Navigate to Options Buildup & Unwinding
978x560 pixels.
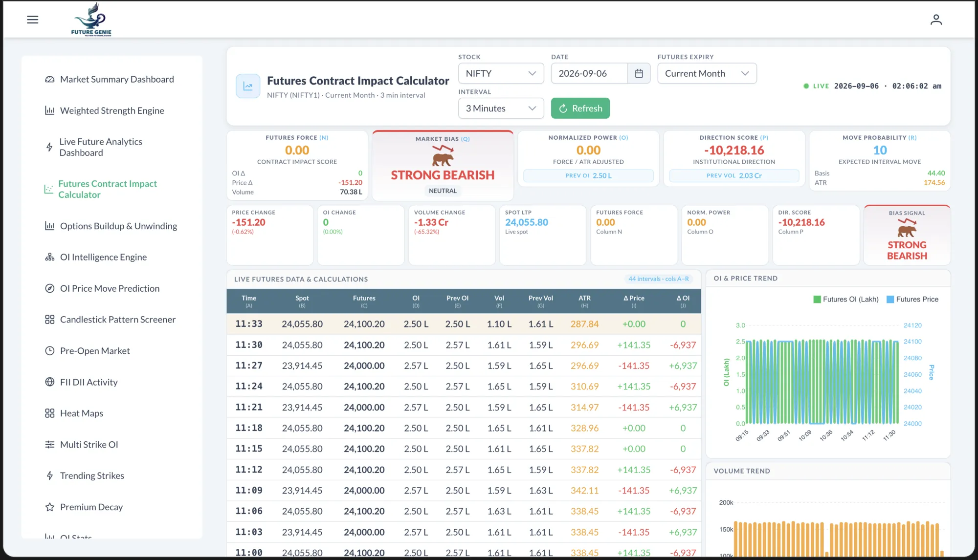click(x=118, y=226)
